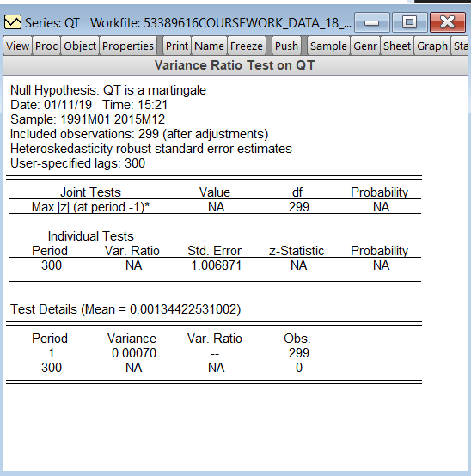Click the Obs. value 299 in period 1 row

coord(299,353)
